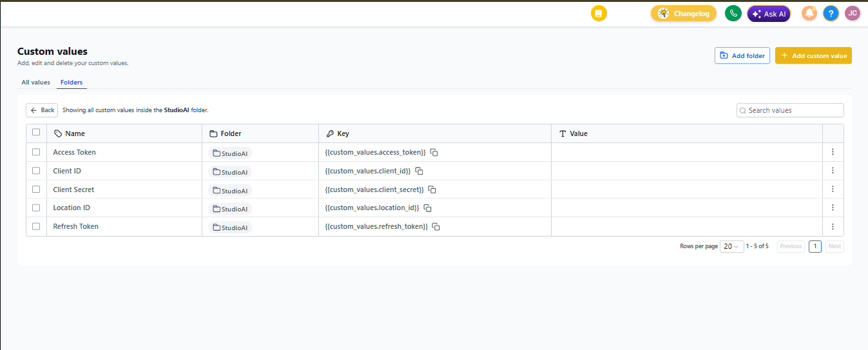The width and height of the screenshot is (868, 350).
Task: Focus the Search values field
Action: (790, 110)
